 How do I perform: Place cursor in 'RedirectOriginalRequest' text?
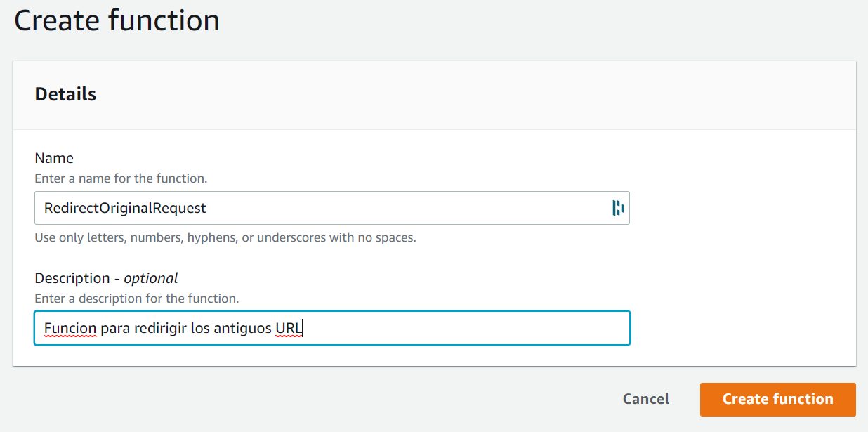point(125,208)
